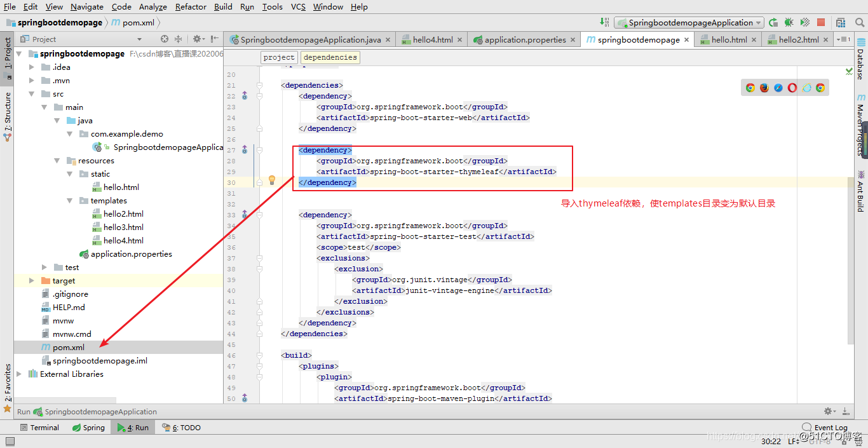This screenshot has height=448, width=868.
Task: Open the Refactor menu
Action: [x=191, y=6]
